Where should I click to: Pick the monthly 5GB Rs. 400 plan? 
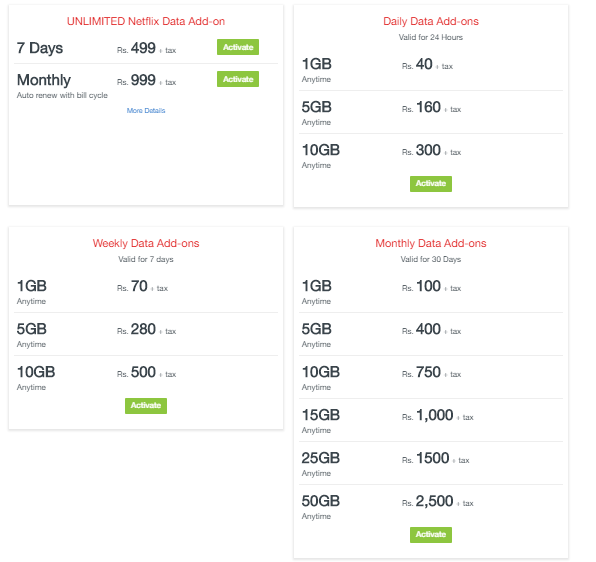point(431,334)
